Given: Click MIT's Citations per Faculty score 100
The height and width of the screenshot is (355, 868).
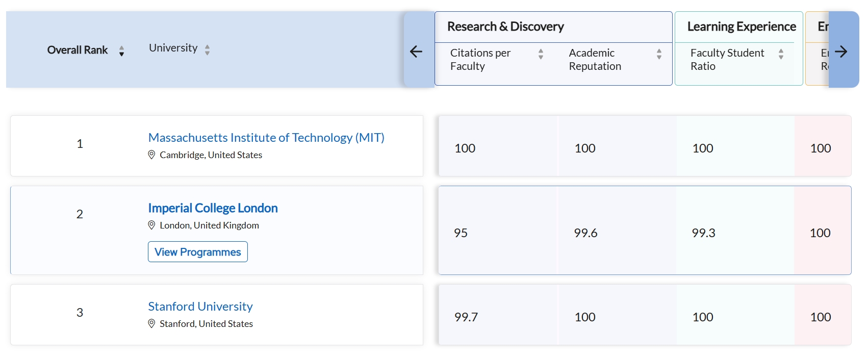Looking at the screenshot, I should 465,148.
